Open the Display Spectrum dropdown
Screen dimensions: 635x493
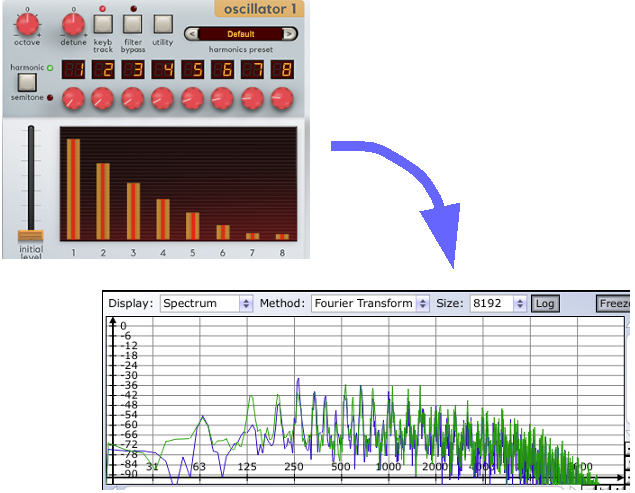[207, 303]
